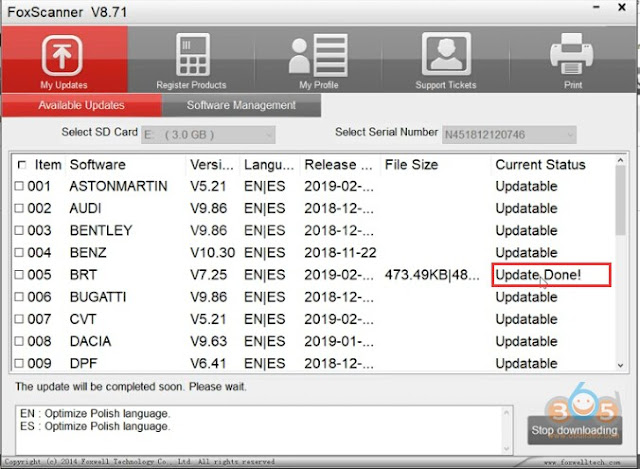Click the software list scroll up arrow

click(x=620, y=160)
